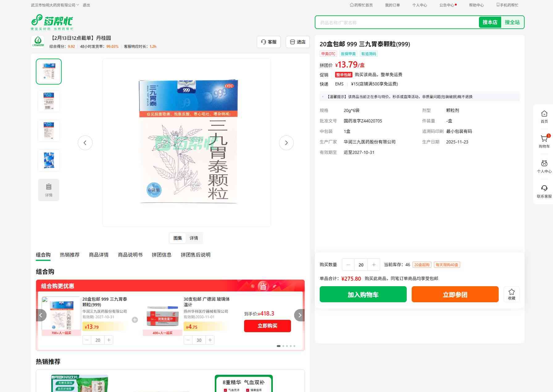
Task: Increase purchase quantity with plus button
Action: 374,265
